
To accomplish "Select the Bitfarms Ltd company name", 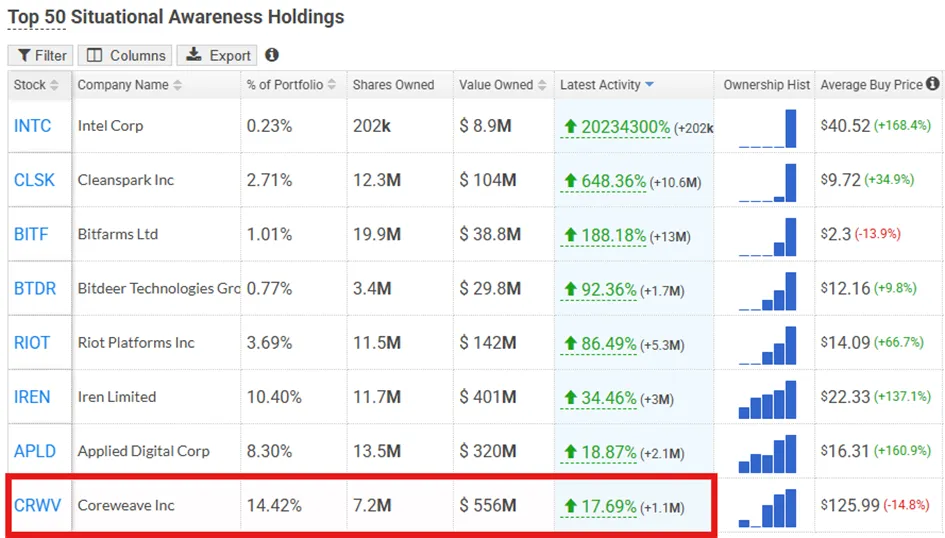I will tap(118, 234).
